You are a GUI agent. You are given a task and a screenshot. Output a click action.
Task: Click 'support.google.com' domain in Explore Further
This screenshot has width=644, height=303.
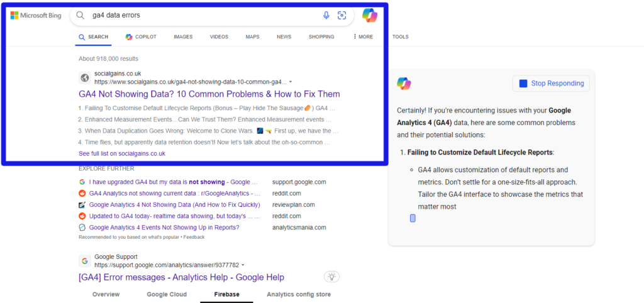click(x=299, y=182)
